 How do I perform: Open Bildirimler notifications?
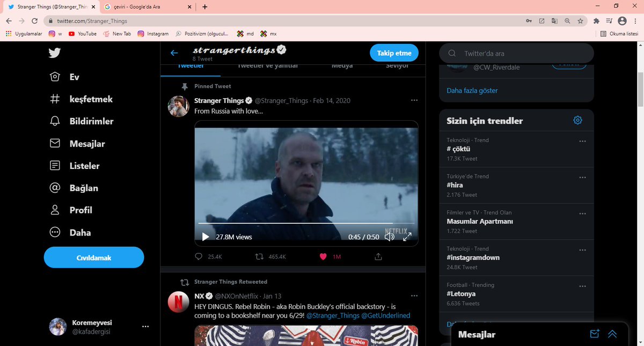pyautogui.click(x=82, y=121)
